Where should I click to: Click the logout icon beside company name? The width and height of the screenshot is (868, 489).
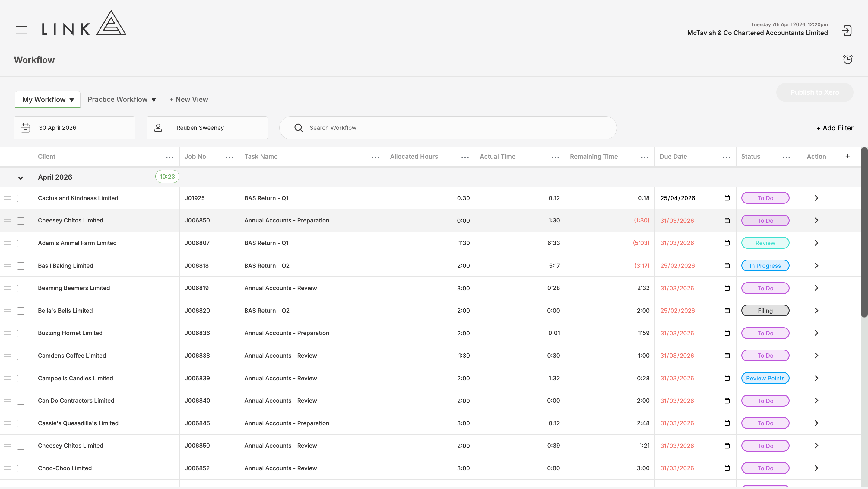pyautogui.click(x=847, y=31)
